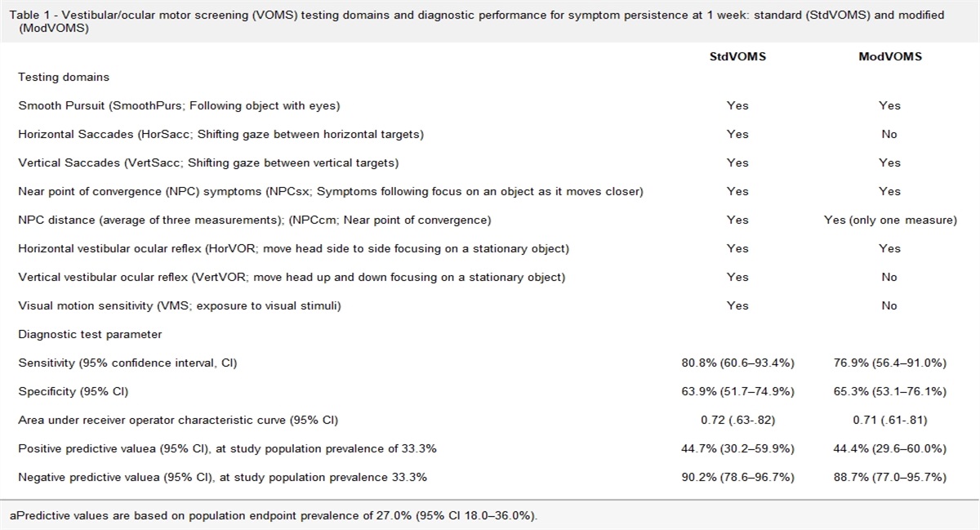Click the predictive values footnote text
Image resolution: width=980 pixels, height=530 pixels.
pyautogui.click(x=274, y=516)
